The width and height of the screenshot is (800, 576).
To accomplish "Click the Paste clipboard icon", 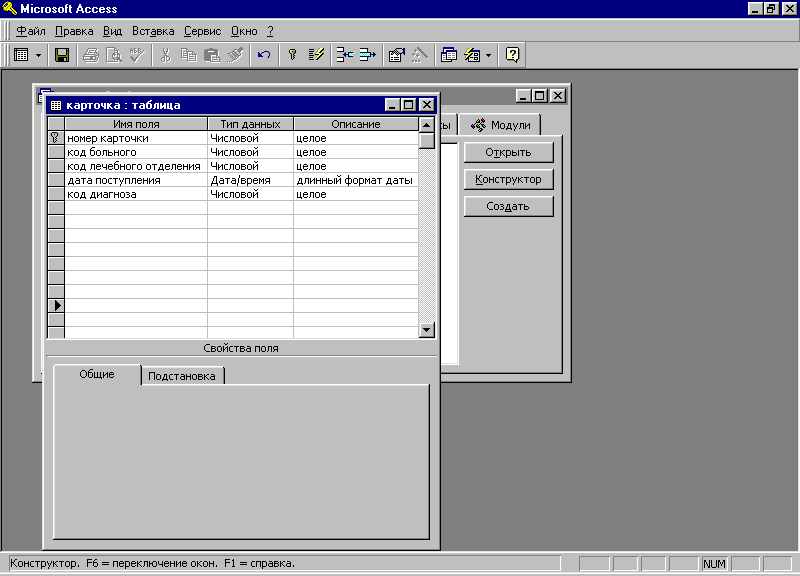I will tap(211, 55).
